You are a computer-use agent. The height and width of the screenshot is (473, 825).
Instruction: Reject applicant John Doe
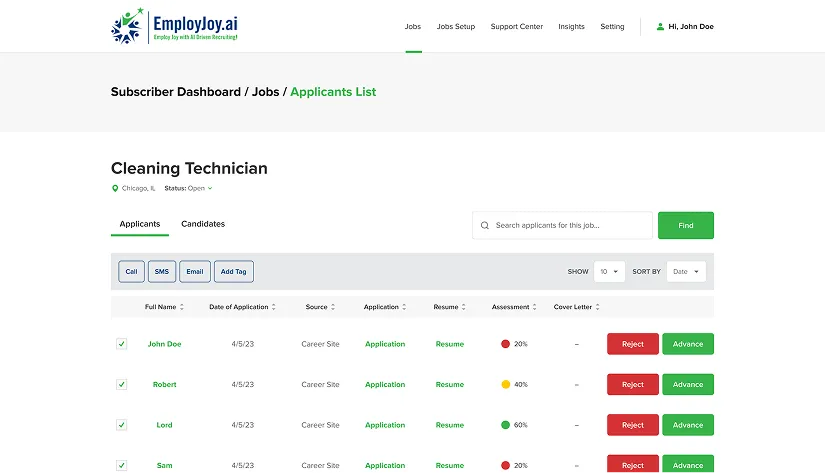pos(632,344)
